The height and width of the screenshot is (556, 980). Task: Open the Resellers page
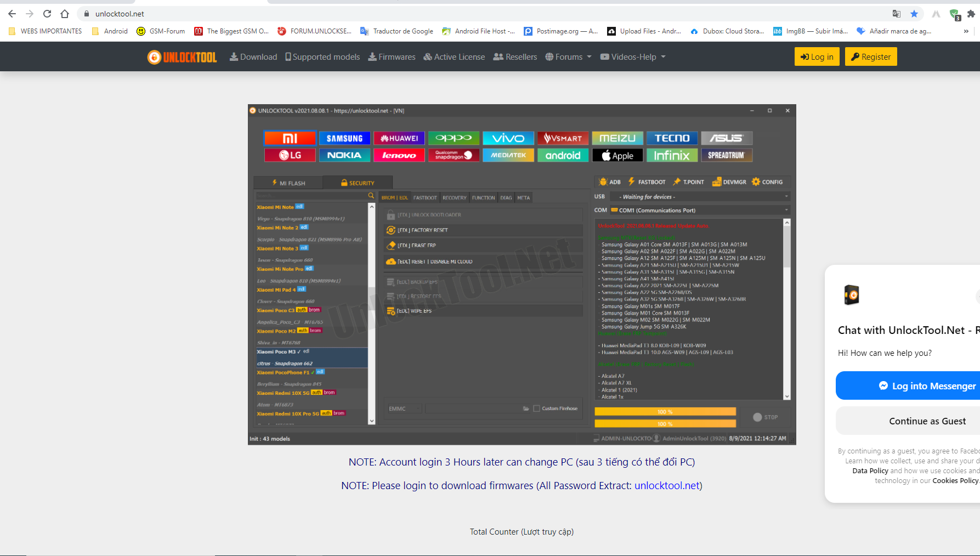click(515, 57)
